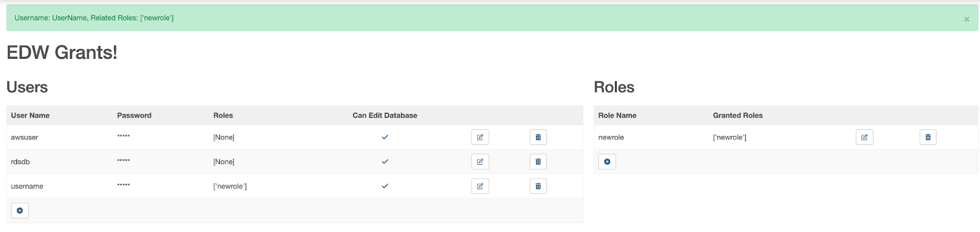The width and height of the screenshot is (980, 232).
Task: Toggle Can Edit Database check for username
Action: click(x=385, y=186)
